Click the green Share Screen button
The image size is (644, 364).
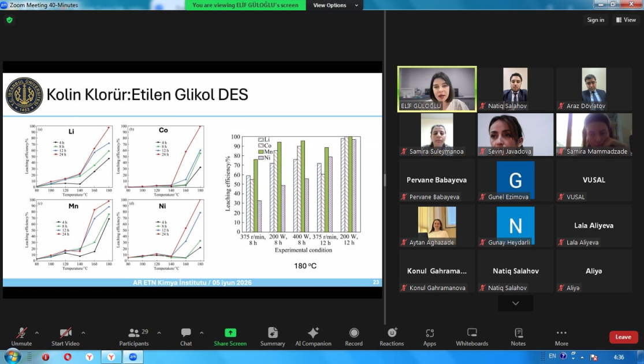[230, 337]
